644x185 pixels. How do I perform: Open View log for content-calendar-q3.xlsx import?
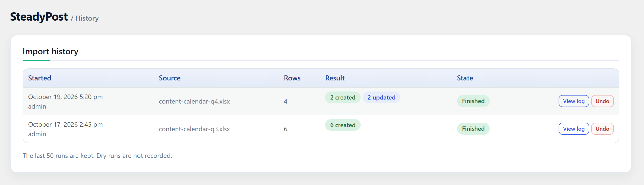click(x=574, y=129)
